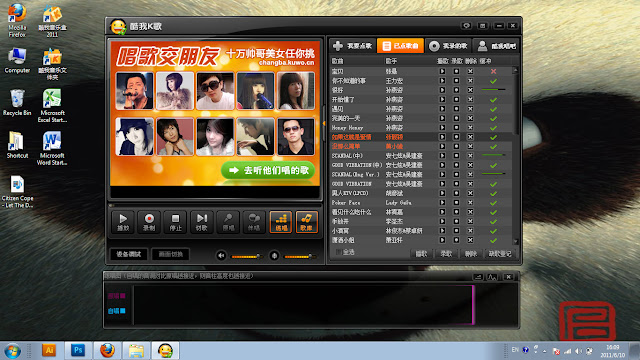Toggle 原唱 original vocal microphone button

228,222
